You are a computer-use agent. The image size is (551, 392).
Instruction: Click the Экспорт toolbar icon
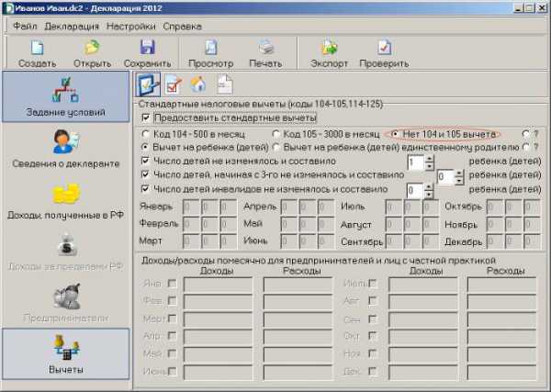coord(330,48)
